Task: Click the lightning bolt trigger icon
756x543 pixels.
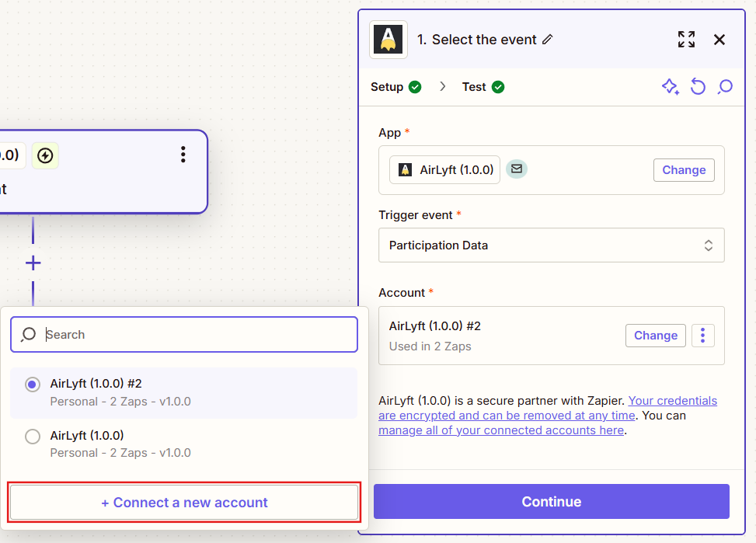Action: tap(45, 156)
